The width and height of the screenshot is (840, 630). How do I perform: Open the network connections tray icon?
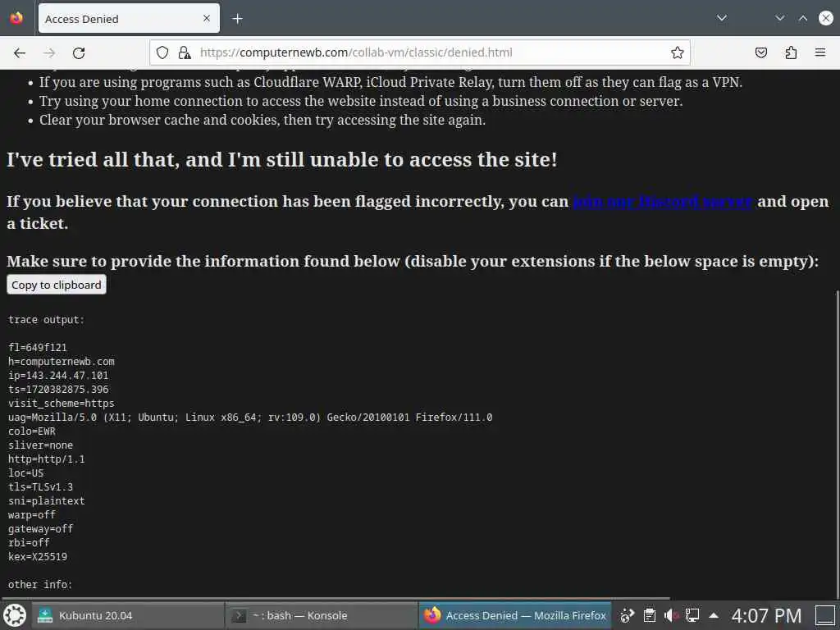(692, 615)
